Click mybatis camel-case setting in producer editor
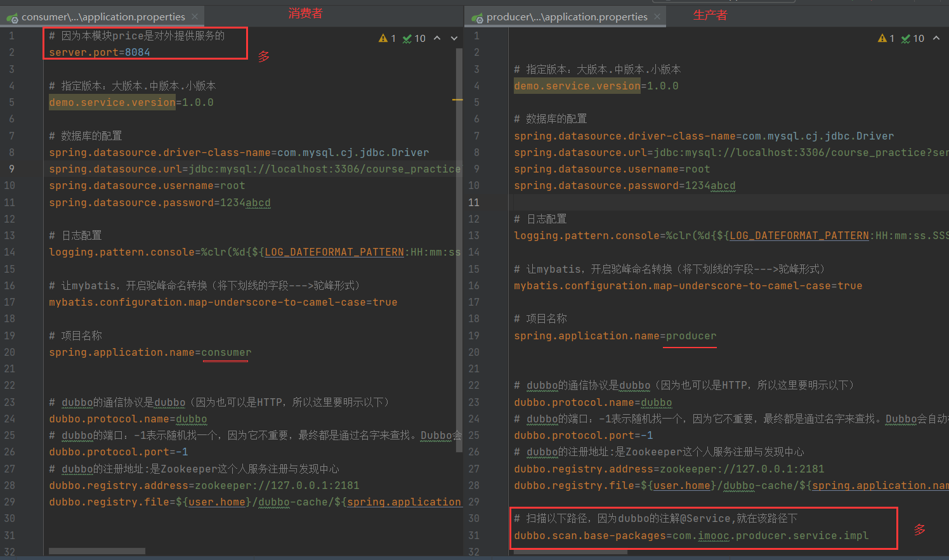 (688, 286)
